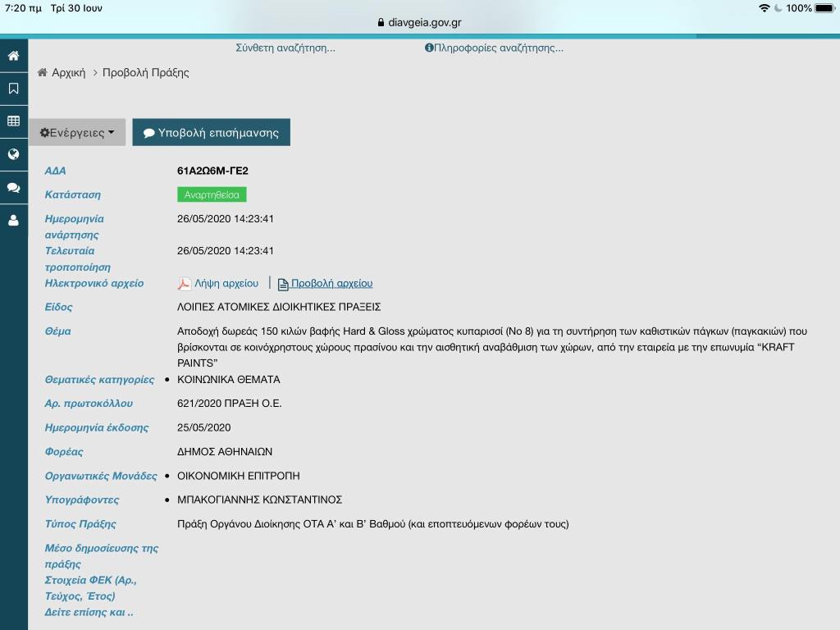Open the Προβολή αρχείου link
Screen dimensions: 840x630
(331, 283)
